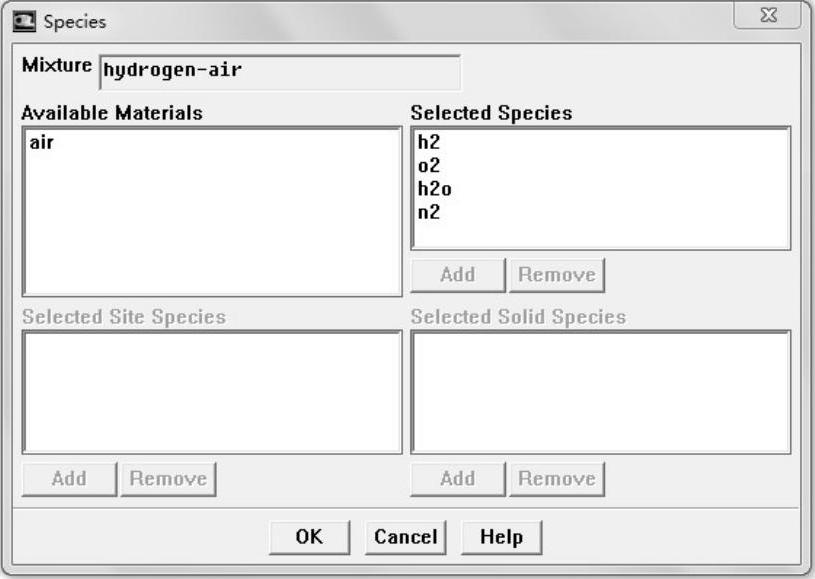Click Remove under Selected Solid Species
This screenshot has width=815, height=579.
pos(556,478)
